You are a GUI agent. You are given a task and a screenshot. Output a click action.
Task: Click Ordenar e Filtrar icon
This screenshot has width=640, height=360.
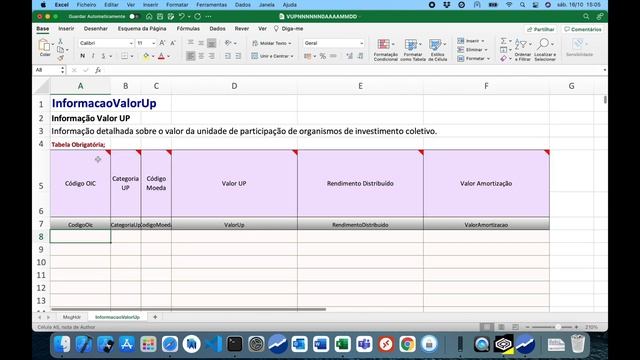click(520, 44)
